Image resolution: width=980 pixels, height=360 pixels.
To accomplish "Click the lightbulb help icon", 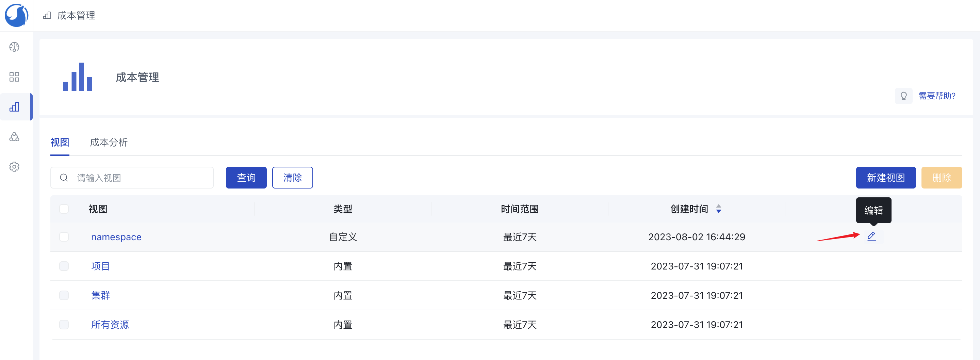I will [903, 96].
